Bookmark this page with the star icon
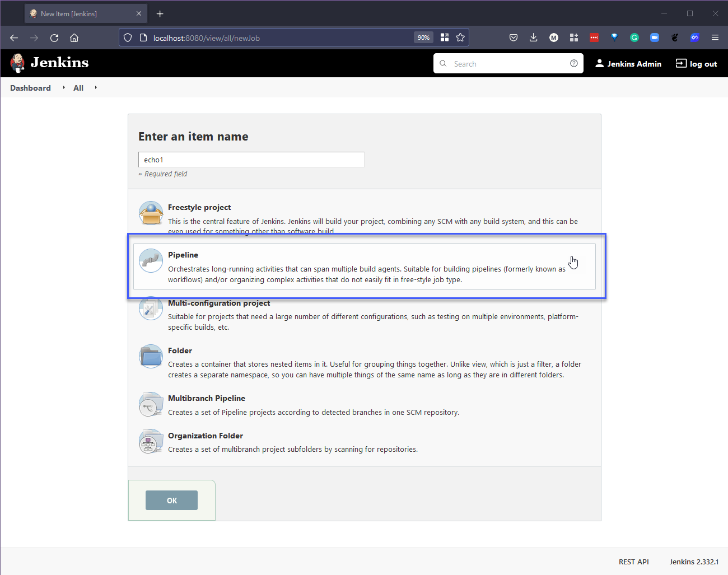This screenshot has width=728, height=575. point(460,38)
